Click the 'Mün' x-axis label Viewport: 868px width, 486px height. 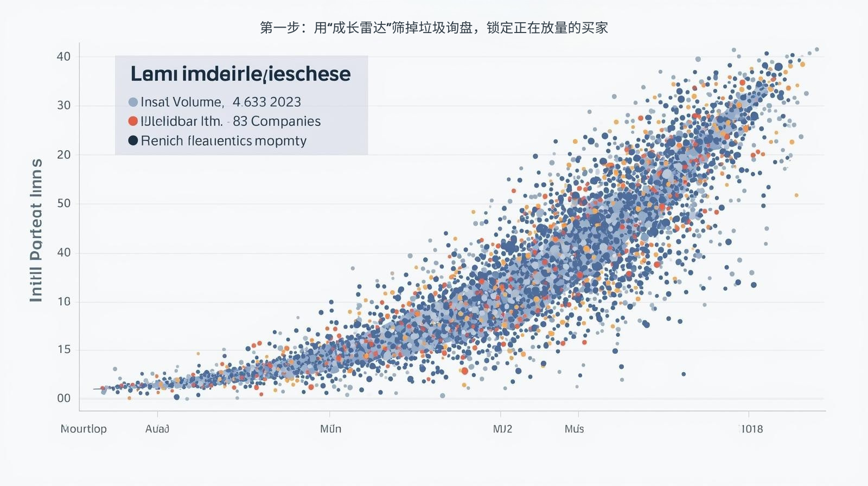(x=330, y=429)
